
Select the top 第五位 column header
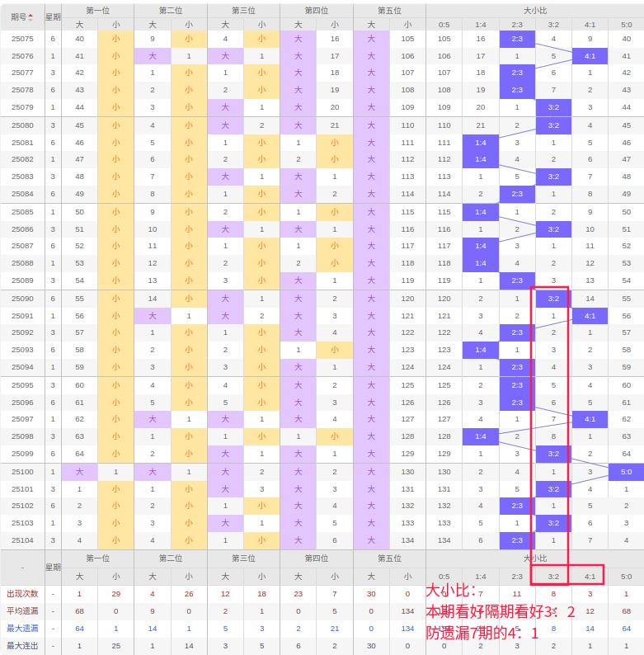[389, 11]
